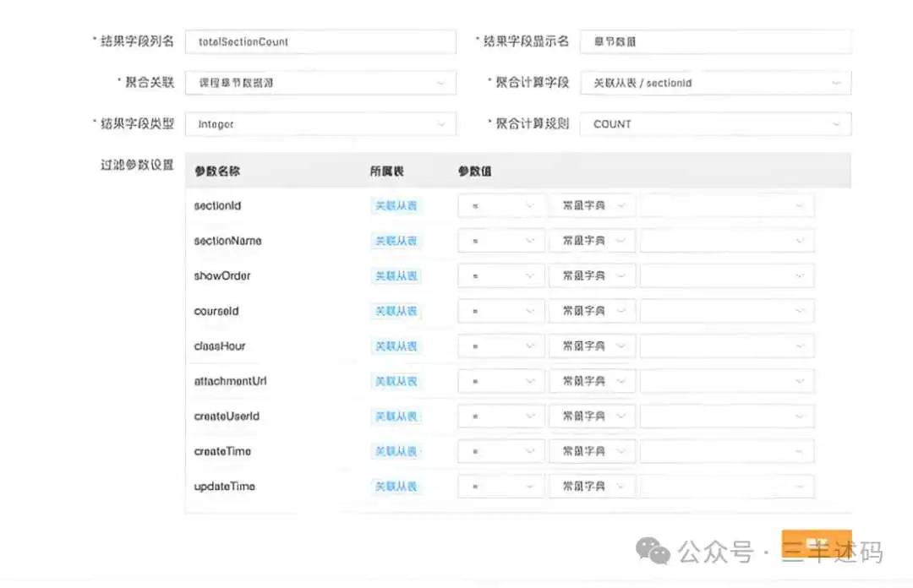The image size is (913, 588).
Task: Click the classHour parameter name
Action: pyautogui.click(x=220, y=346)
